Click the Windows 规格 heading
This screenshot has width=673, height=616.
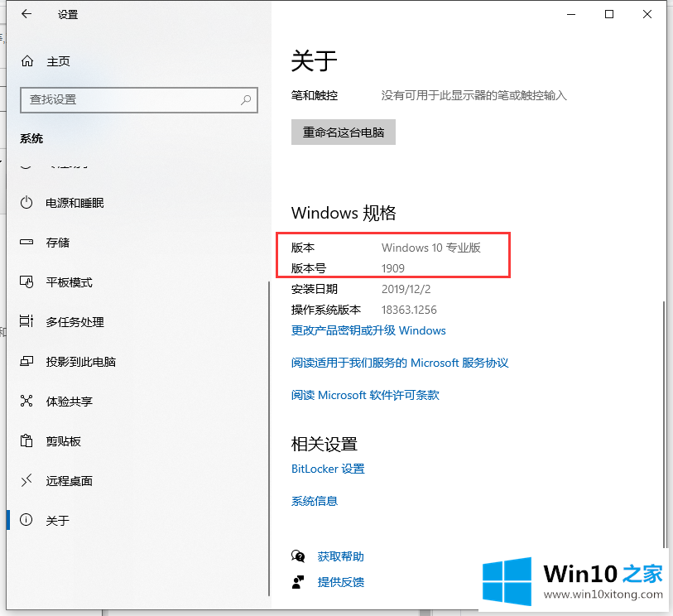[344, 213]
